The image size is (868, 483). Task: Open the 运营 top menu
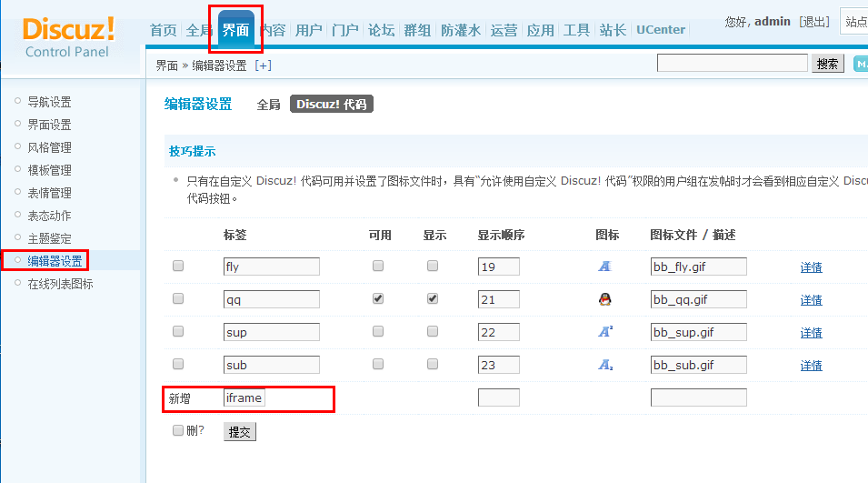point(504,30)
